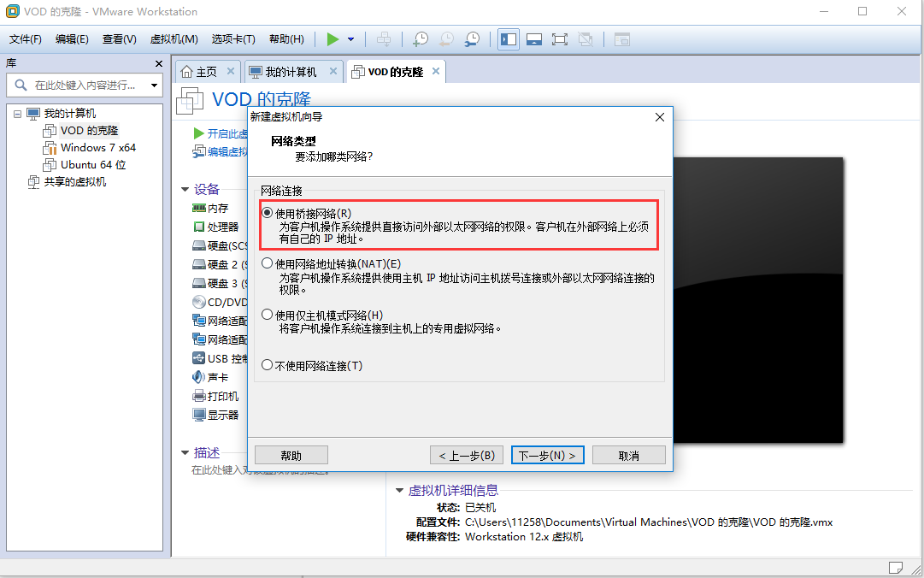Select 共享的虚拟机 in the library tree
This screenshot has width=924, height=578.
75,182
